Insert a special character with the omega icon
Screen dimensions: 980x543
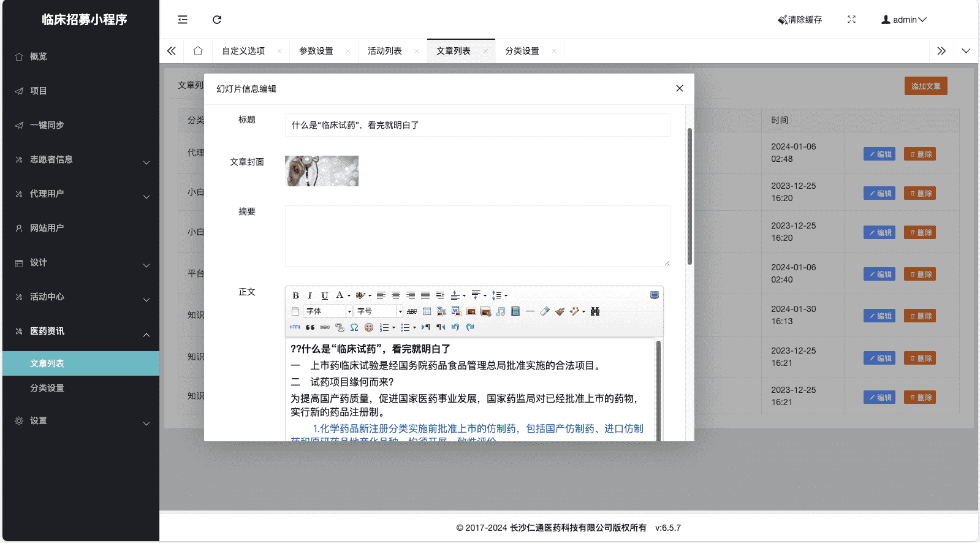354,327
